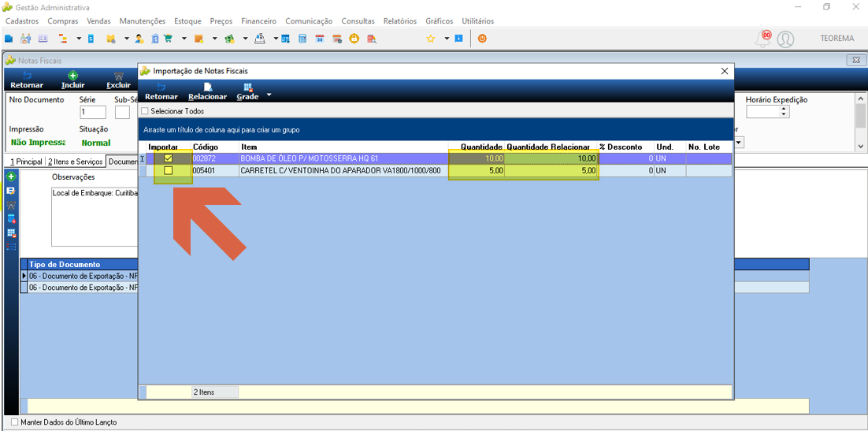Open dropdown arrow beside cash register icon
868x431 pixels.
[275, 39]
